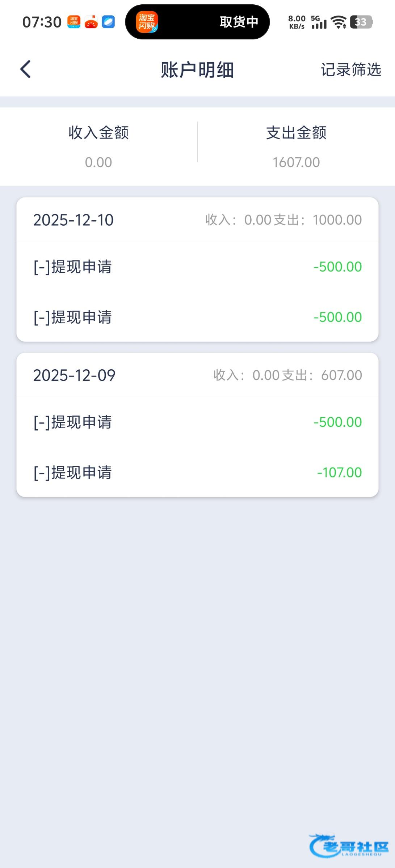Tap the 取货中 status text
Image resolution: width=395 pixels, height=868 pixels.
click(x=239, y=22)
